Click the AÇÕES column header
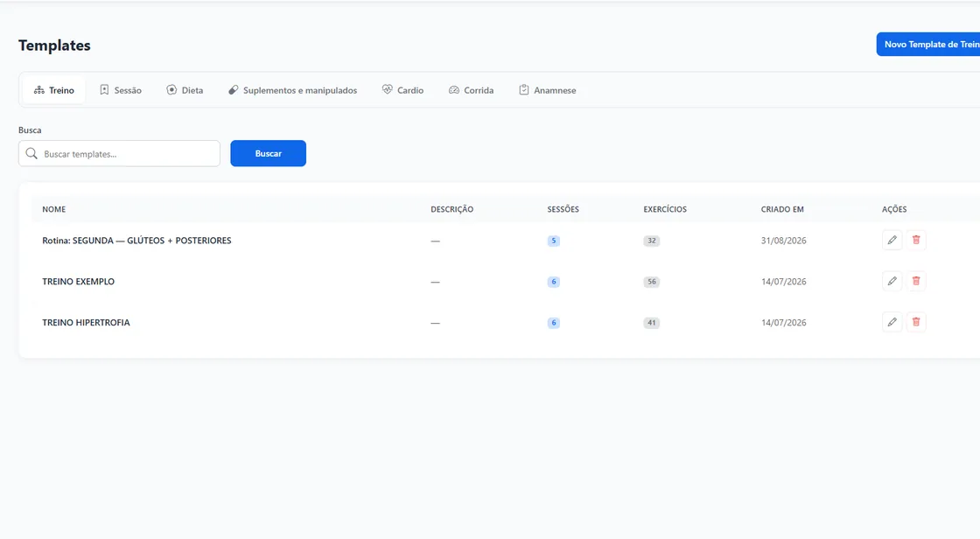Image resolution: width=980 pixels, height=539 pixels. click(x=894, y=209)
